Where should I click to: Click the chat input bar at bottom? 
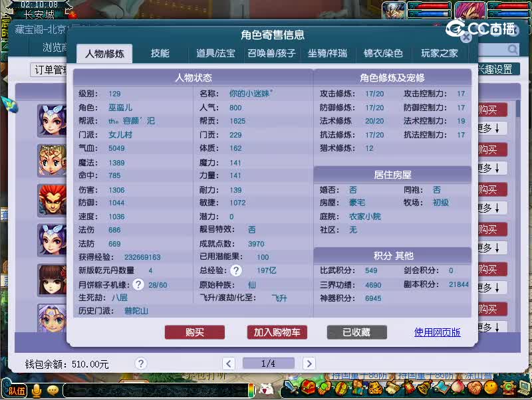tap(156, 391)
